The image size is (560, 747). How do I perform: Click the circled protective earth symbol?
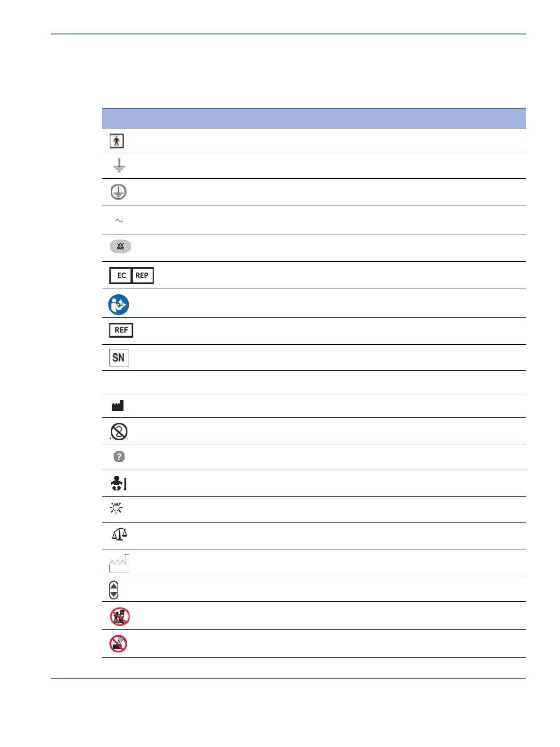click(x=118, y=191)
